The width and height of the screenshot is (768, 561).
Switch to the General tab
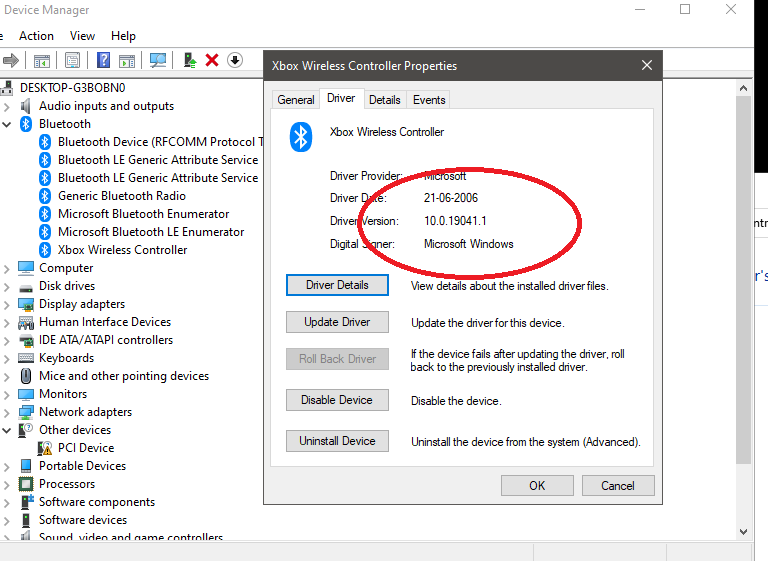click(x=296, y=99)
